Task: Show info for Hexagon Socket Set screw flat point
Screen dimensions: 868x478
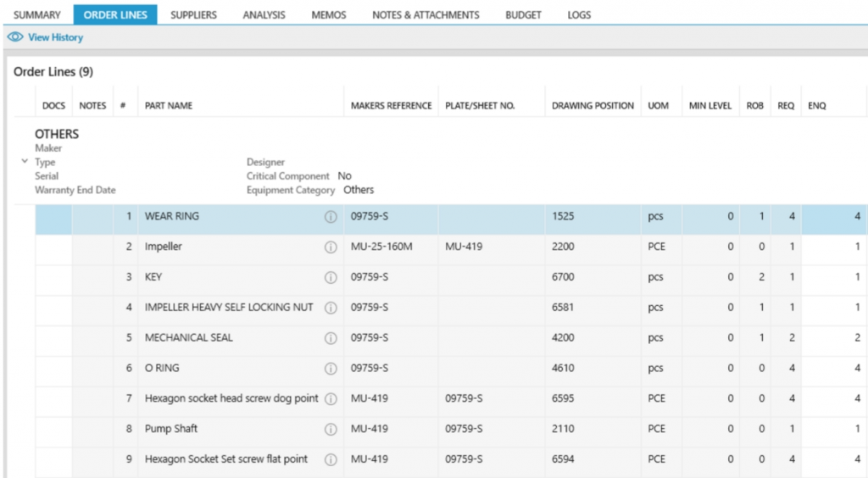Action: [331, 459]
